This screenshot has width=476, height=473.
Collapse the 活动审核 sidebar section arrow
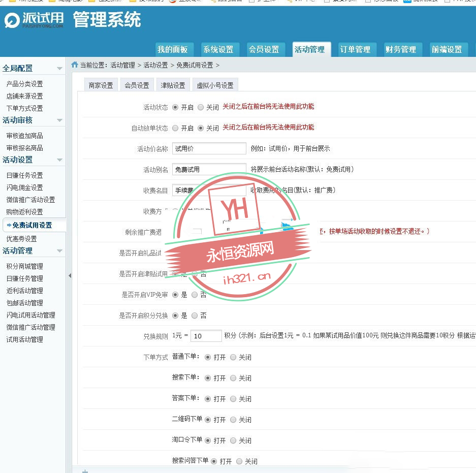59,120
